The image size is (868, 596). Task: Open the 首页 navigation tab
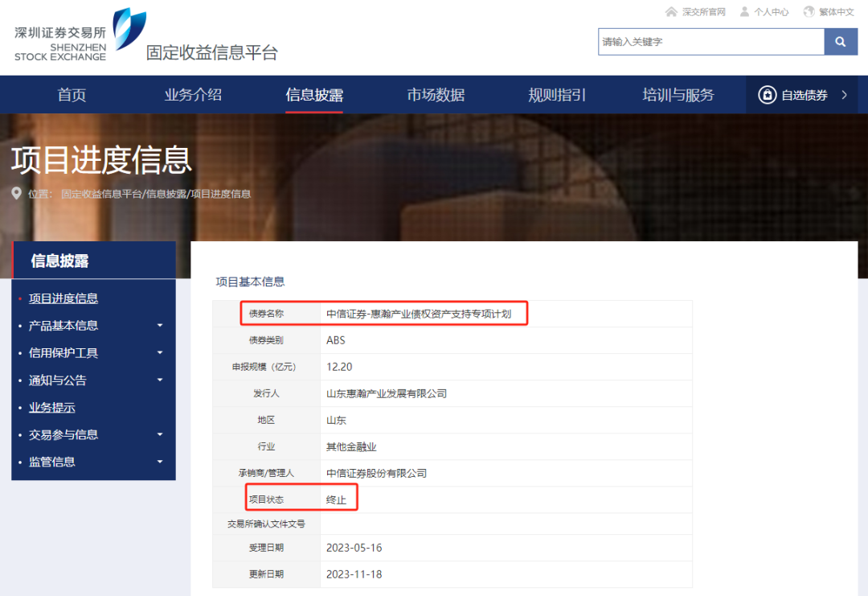72,95
